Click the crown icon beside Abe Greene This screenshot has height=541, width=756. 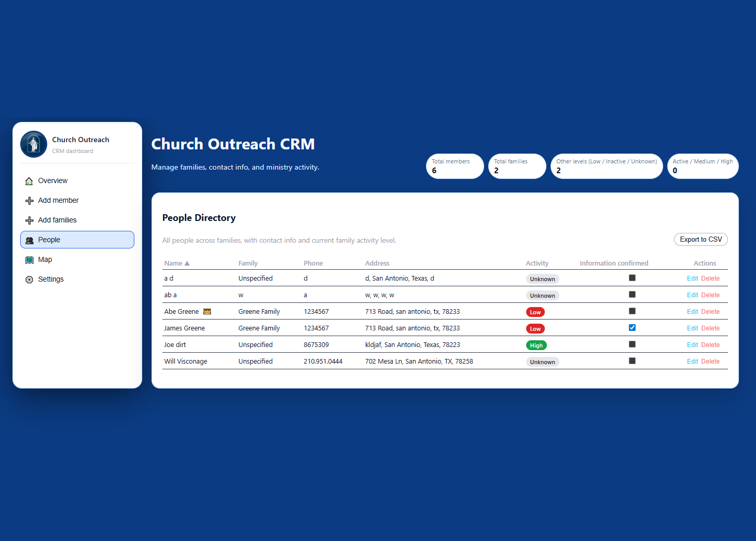point(207,311)
